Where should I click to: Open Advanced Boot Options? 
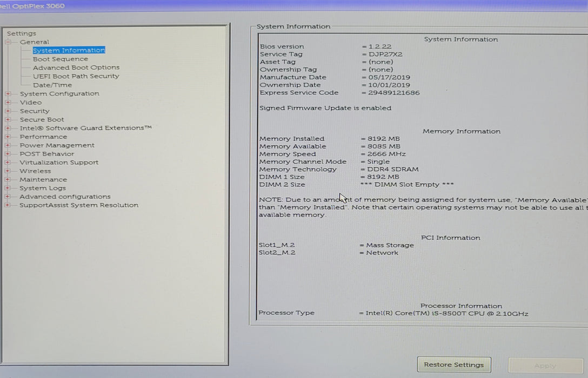point(76,67)
